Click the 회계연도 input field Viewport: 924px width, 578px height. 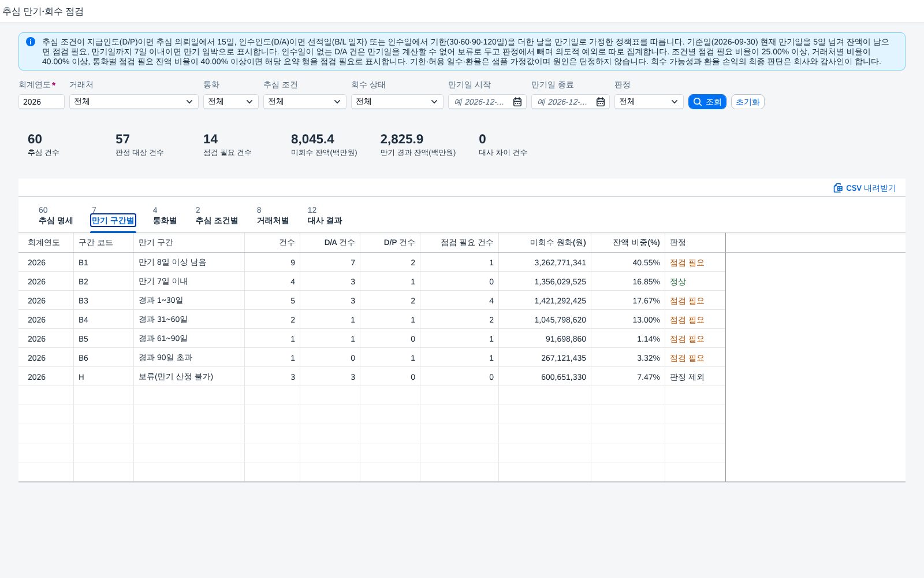[42, 102]
